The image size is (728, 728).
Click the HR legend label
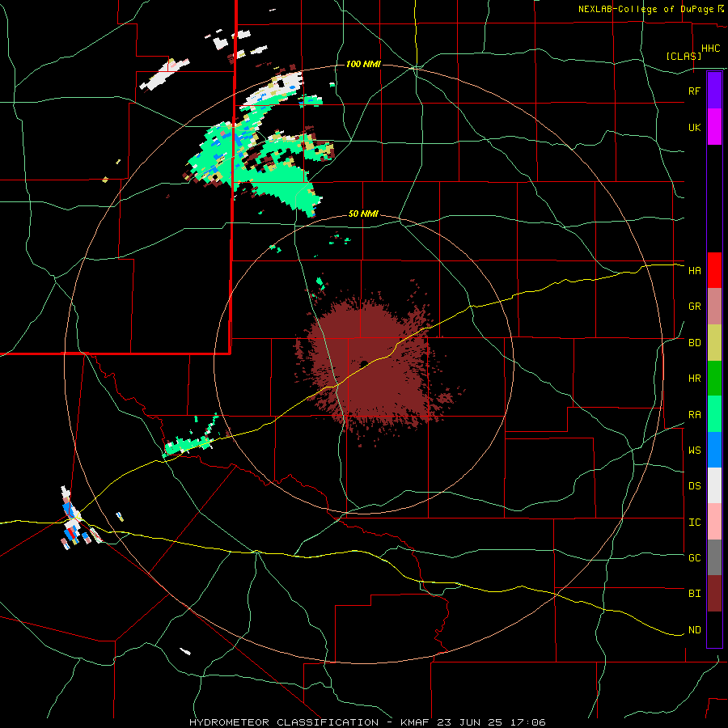point(695,379)
